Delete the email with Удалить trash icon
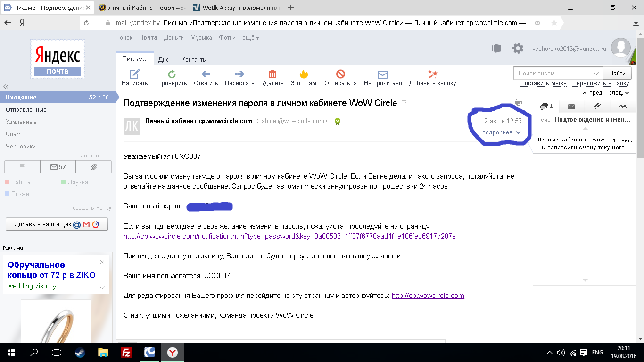 pyautogui.click(x=272, y=74)
